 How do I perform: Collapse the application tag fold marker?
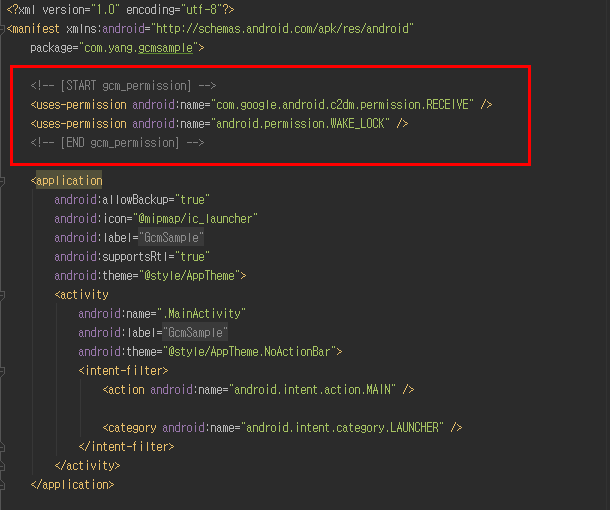[x=2, y=181]
